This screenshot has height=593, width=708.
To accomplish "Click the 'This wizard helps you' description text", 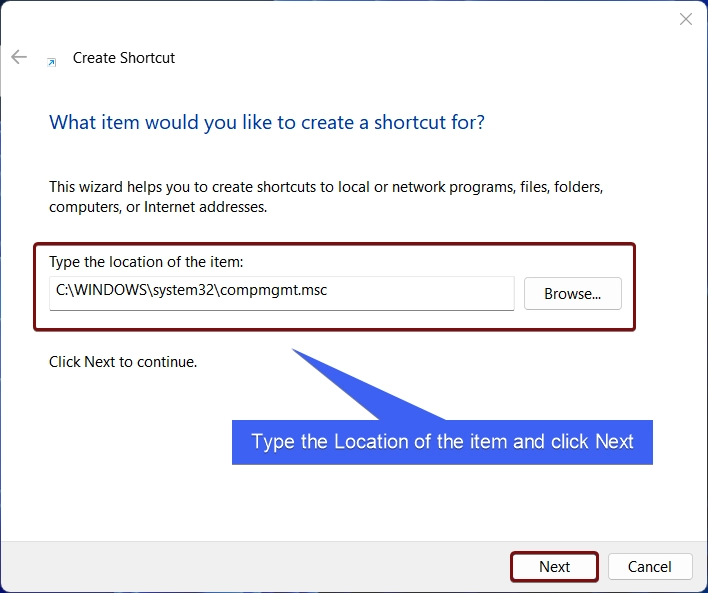I will [326, 197].
